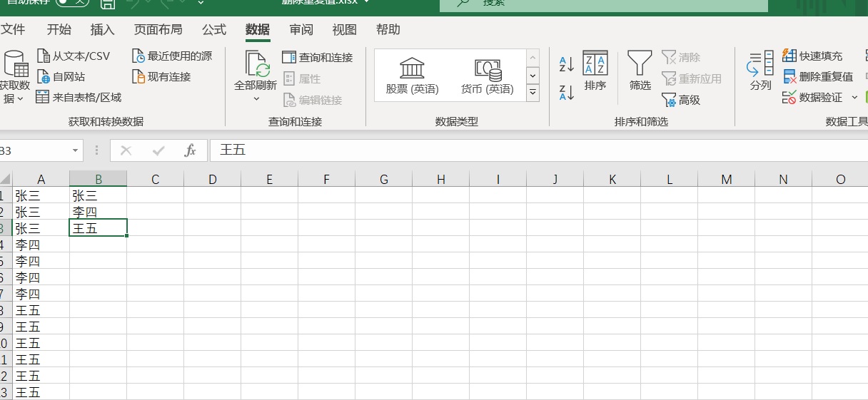The width and height of the screenshot is (868, 400).
Task: Switch to 页面布局 tab
Action: [x=158, y=29]
